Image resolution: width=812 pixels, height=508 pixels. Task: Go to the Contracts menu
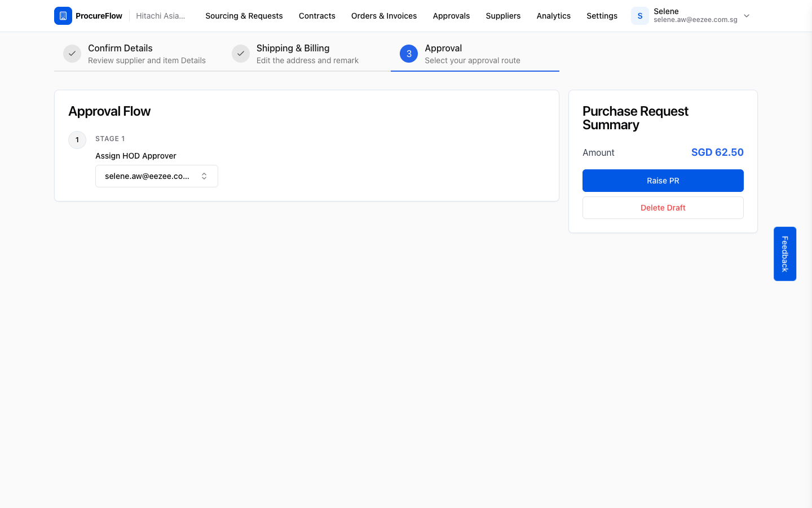tap(317, 16)
